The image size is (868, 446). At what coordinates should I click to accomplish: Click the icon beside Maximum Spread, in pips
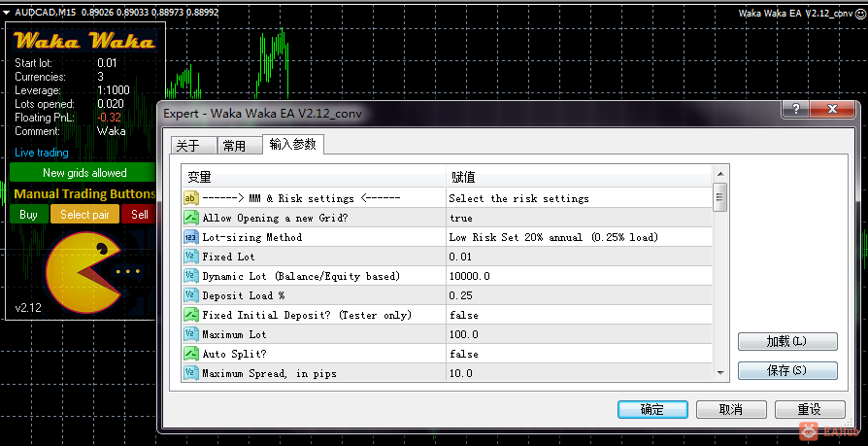pyautogui.click(x=191, y=373)
